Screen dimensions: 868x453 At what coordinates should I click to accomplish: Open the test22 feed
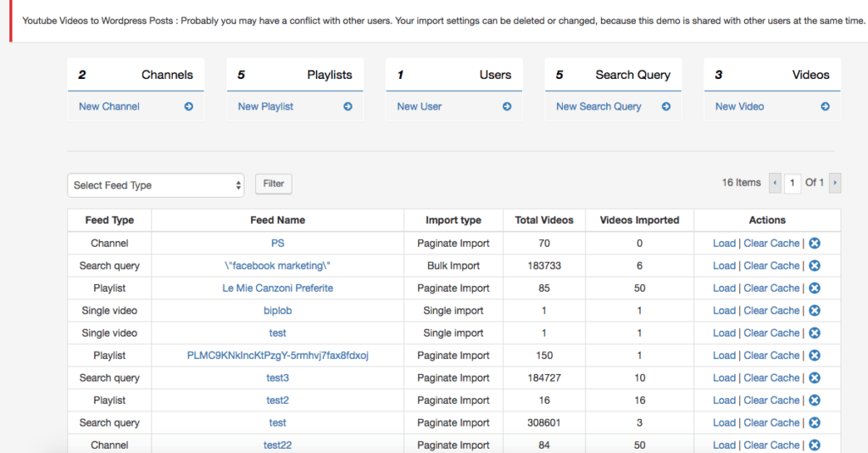point(278,445)
